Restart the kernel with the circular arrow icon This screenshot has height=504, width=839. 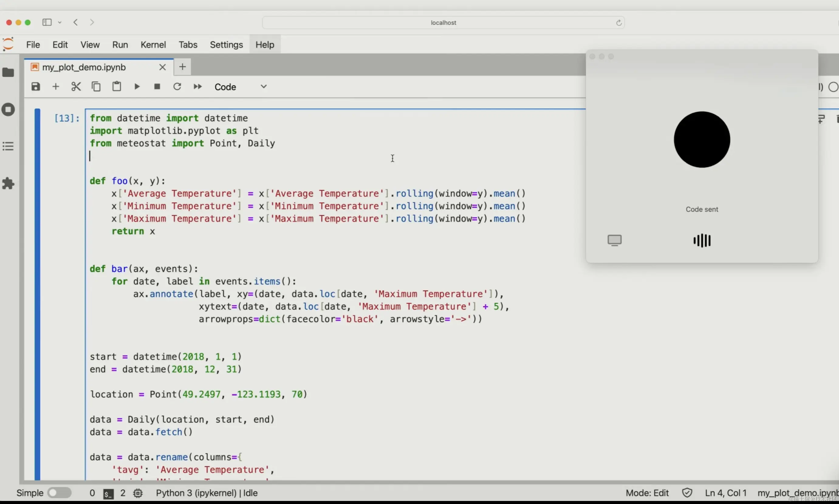177,87
